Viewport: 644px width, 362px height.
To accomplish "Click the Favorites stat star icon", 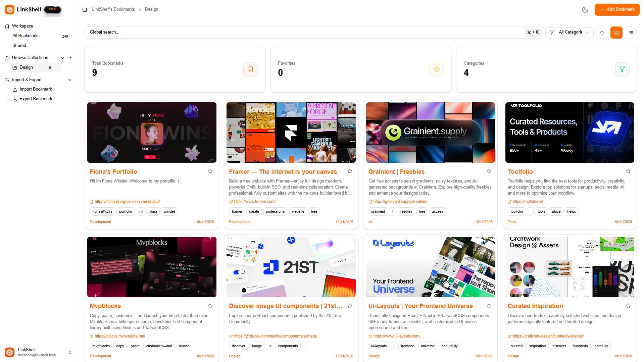I will tap(436, 69).
